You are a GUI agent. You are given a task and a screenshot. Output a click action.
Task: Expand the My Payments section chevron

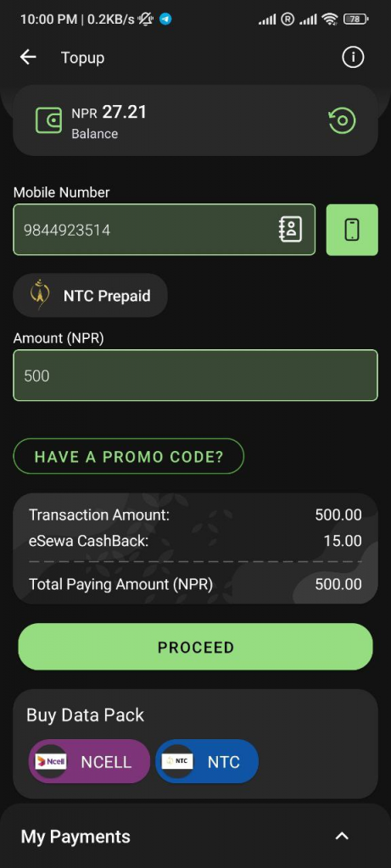click(x=342, y=837)
